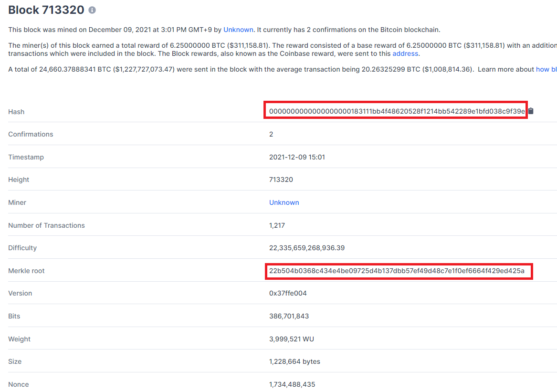557x392 pixels.
Task: Click the 'how bl…' learn more link
Action: 546,69
